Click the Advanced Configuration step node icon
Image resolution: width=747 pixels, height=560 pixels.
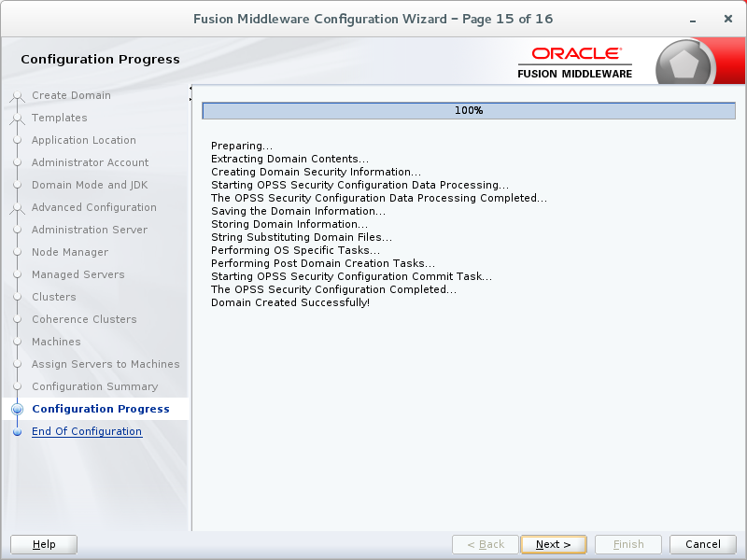coord(17,208)
